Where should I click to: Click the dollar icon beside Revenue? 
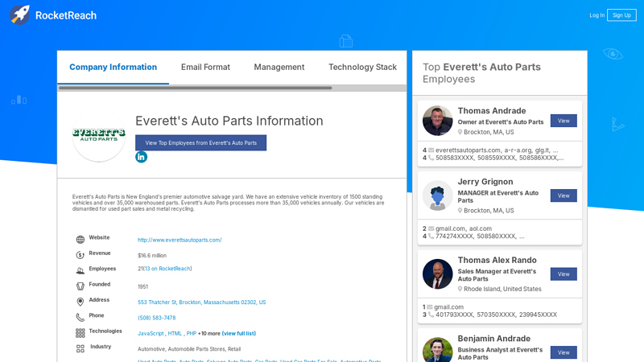click(x=80, y=255)
